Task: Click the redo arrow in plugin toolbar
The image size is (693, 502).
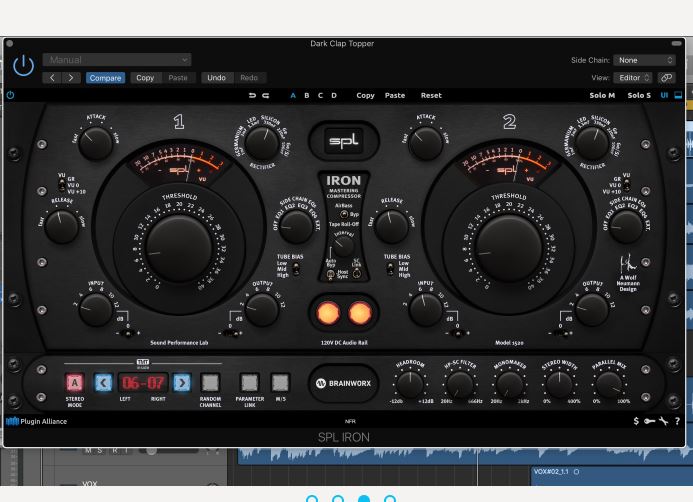Action: pos(265,96)
